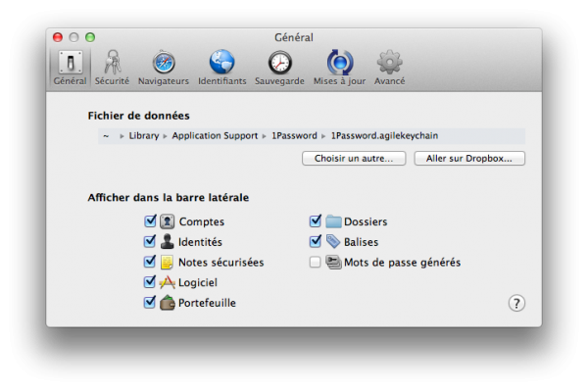Viewport: 588px width, 391px height.
Task: Click the Mots de passe générés icon
Action: pyautogui.click(x=333, y=262)
